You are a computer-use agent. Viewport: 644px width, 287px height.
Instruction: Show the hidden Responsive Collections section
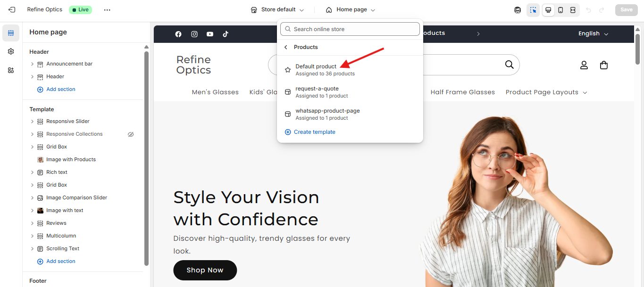click(x=131, y=134)
